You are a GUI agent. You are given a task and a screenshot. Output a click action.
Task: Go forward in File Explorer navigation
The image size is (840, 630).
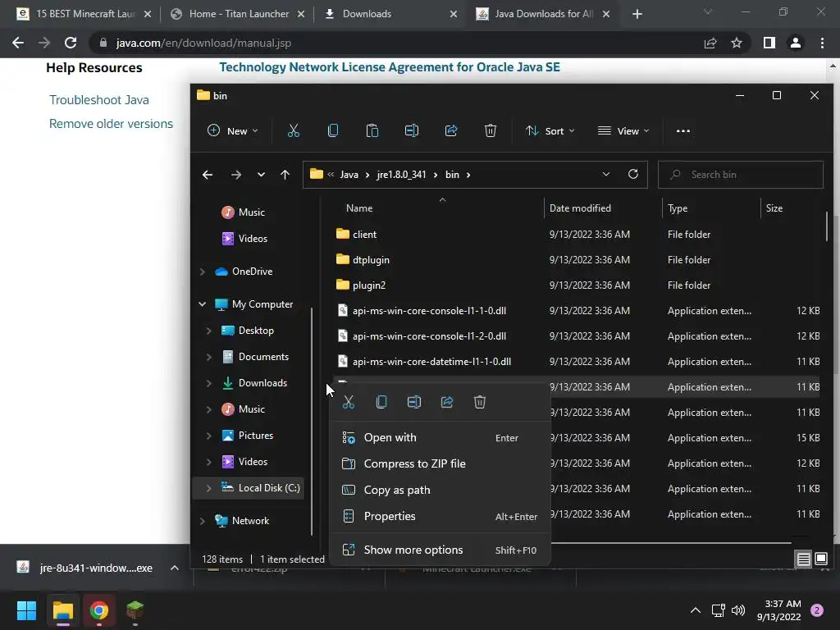click(235, 175)
